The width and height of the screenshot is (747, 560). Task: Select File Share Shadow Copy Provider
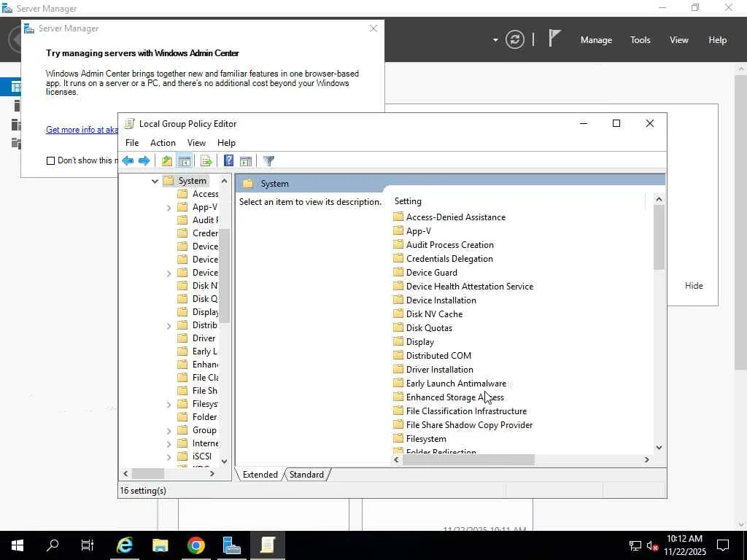pos(462,425)
